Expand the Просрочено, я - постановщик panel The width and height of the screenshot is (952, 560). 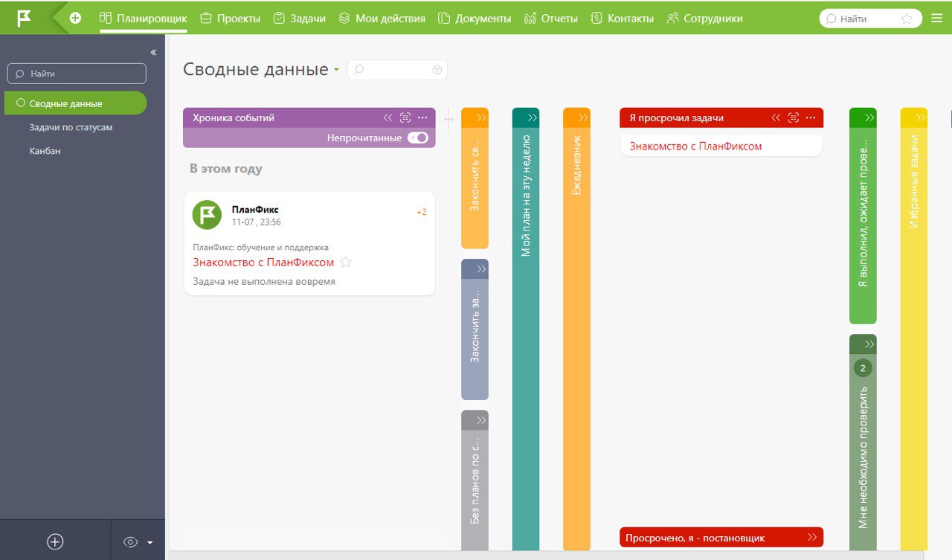811,537
